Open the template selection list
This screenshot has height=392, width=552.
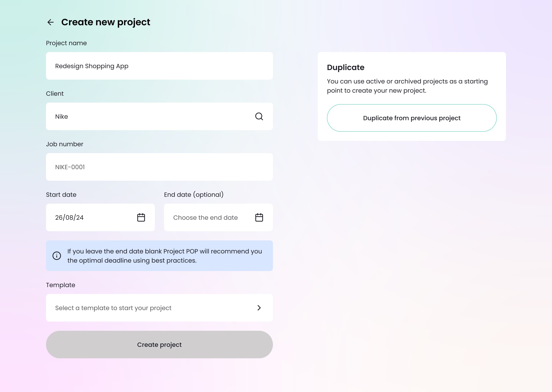(x=159, y=308)
